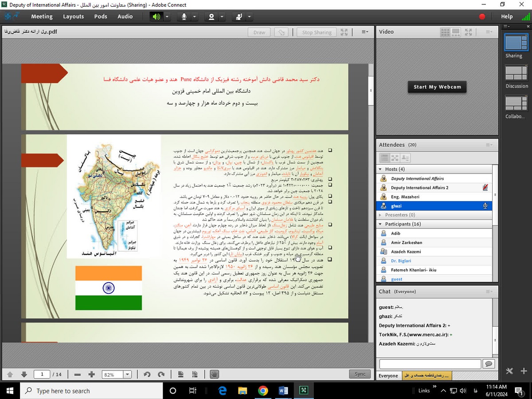Click the microphone icon in top bar
This screenshot has width=532, height=399.
184,16
